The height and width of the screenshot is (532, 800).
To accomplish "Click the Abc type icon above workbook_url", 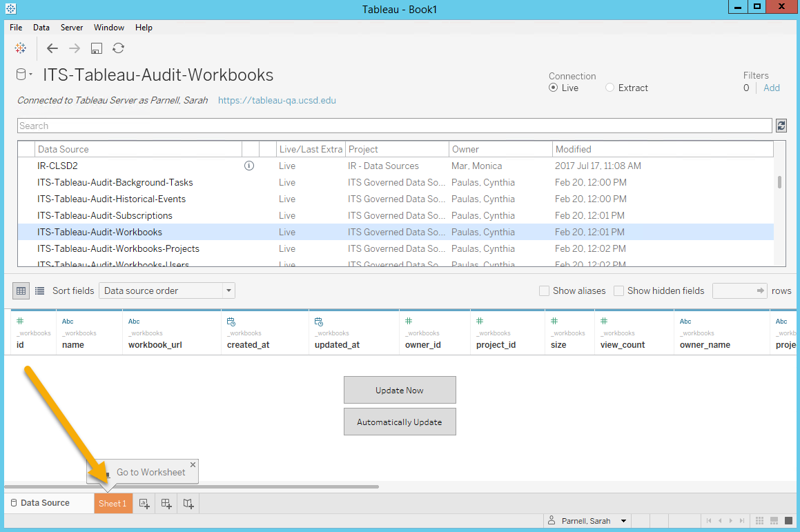I will click(x=134, y=322).
